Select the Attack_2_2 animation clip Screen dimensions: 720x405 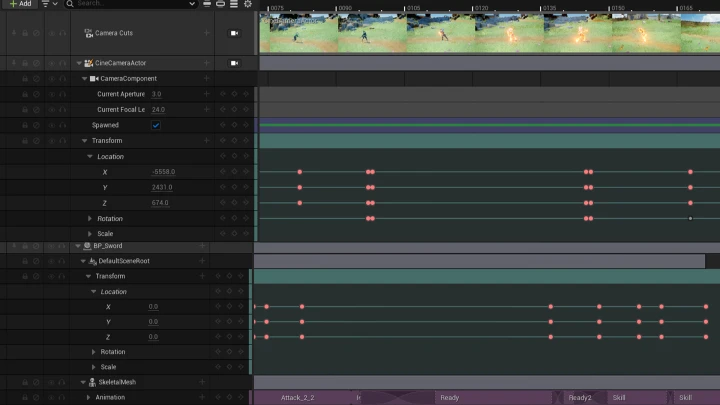[298, 397]
